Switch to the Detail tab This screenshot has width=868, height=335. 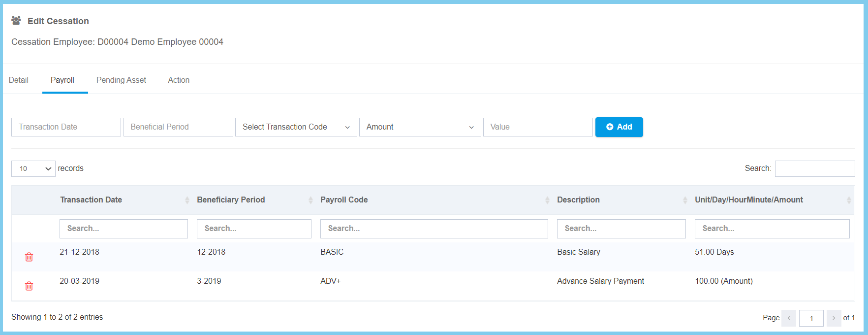point(19,80)
